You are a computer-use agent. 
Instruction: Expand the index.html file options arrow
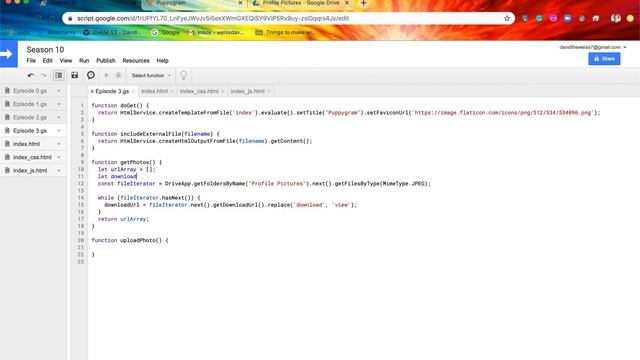click(59, 144)
